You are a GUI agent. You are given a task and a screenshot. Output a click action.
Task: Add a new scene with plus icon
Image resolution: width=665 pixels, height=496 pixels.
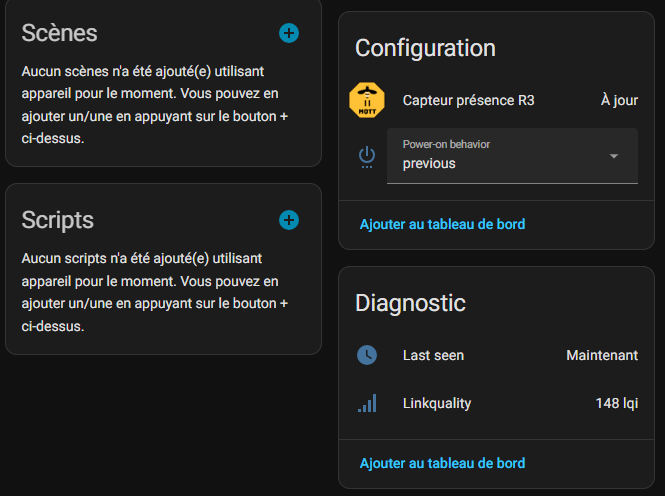(x=289, y=33)
